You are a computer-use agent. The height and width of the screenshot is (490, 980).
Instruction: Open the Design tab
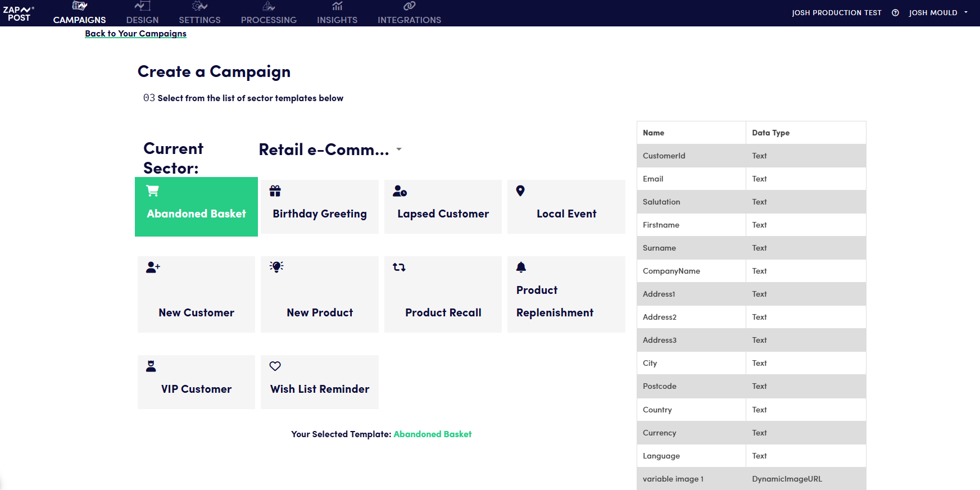click(x=142, y=13)
